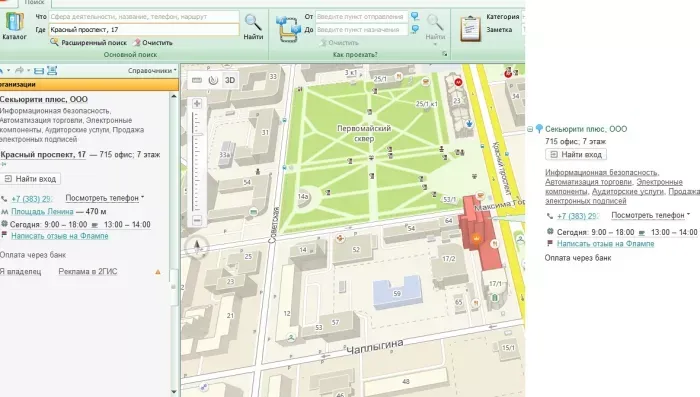Click the Категория label in ribbon
This screenshot has height=397, width=700.
[x=503, y=17]
